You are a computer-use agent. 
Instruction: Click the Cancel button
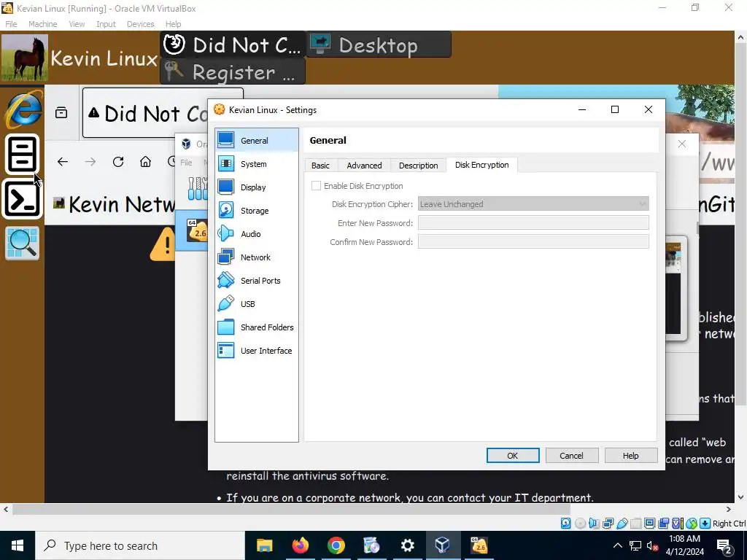point(571,456)
